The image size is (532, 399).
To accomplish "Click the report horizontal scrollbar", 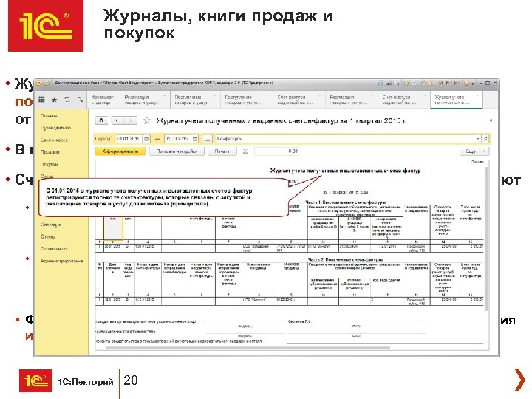I will pos(248,347).
